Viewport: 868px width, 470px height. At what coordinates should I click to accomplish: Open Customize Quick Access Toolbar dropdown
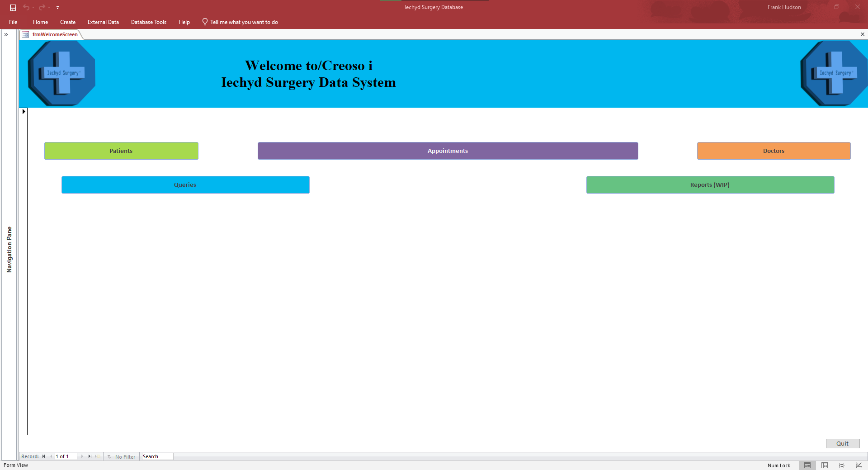click(x=57, y=8)
